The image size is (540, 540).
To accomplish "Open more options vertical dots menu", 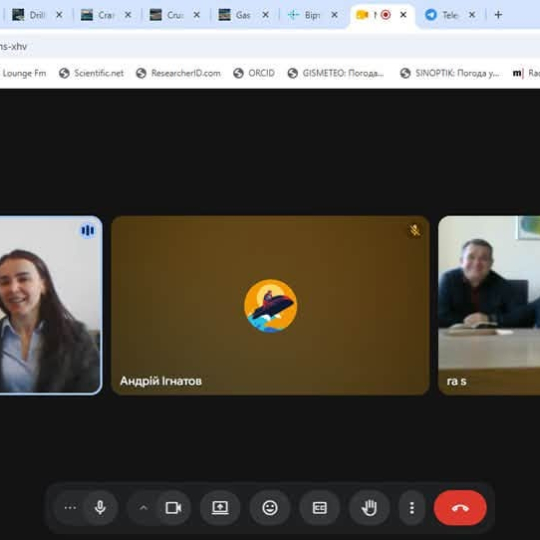I will (x=412, y=508).
